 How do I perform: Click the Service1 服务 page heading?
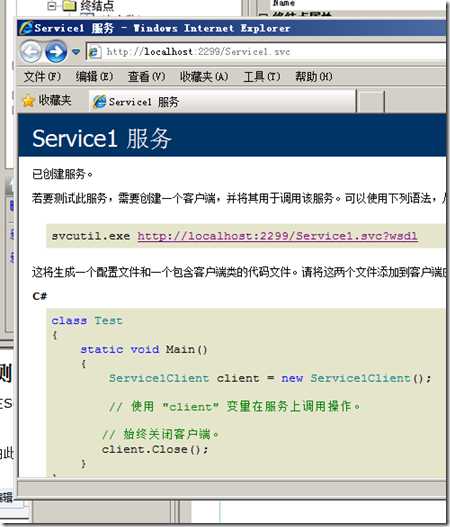pyautogui.click(x=102, y=138)
